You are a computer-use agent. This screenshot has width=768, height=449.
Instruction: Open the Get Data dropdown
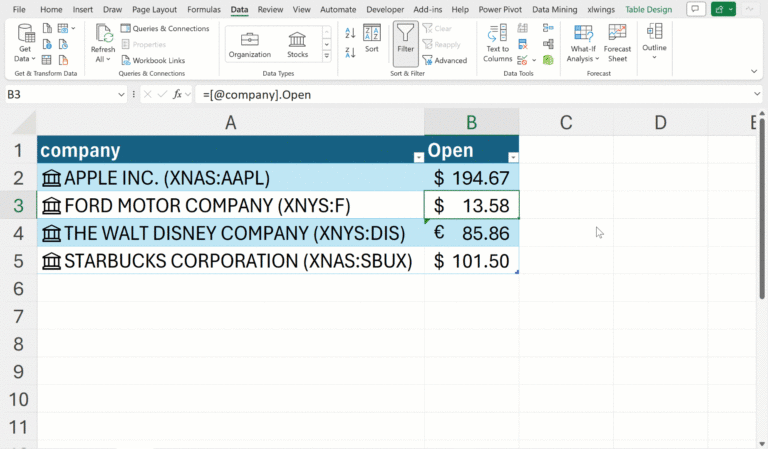[26, 45]
